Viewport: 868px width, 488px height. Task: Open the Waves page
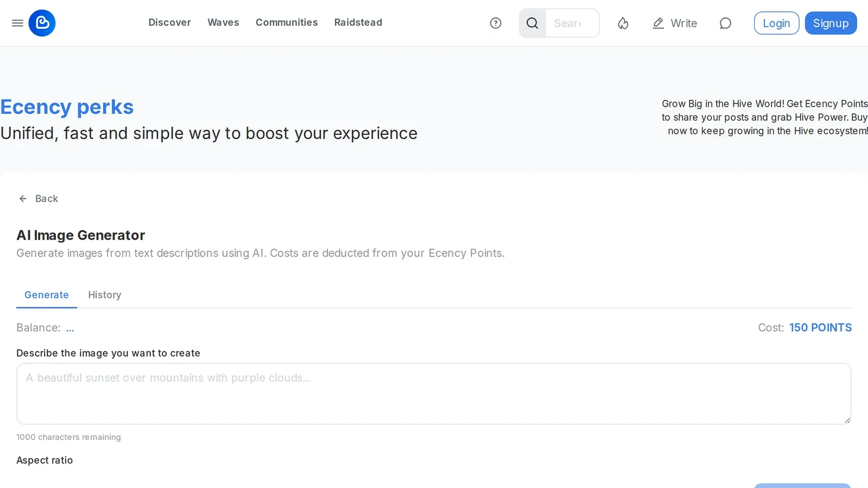click(223, 22)
